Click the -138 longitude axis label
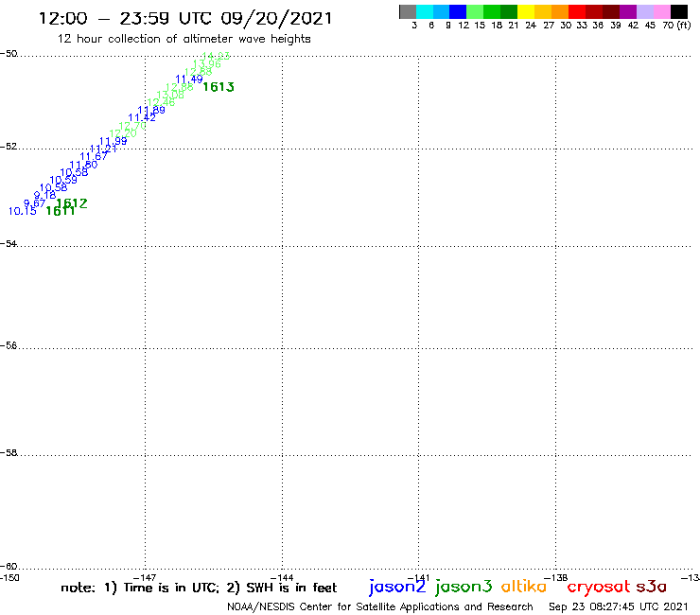This screenshot has width=700, height=615. (x=556, y=577)
